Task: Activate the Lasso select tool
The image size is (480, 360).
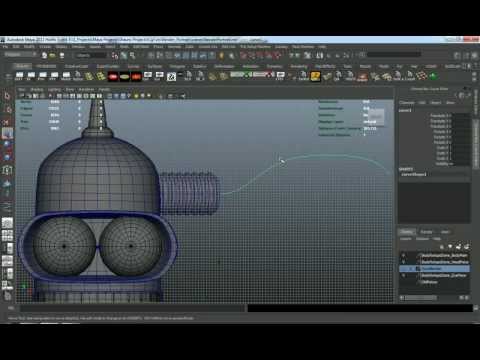Action: [7, 109]
